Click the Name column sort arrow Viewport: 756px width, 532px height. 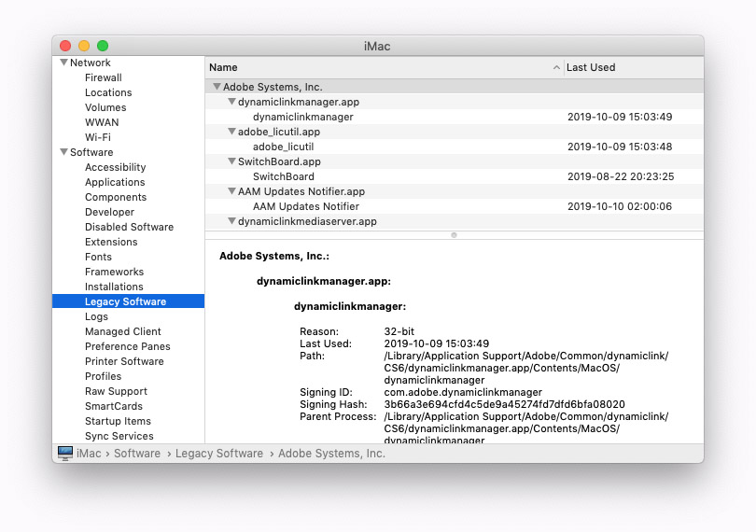tap(556, 67)
